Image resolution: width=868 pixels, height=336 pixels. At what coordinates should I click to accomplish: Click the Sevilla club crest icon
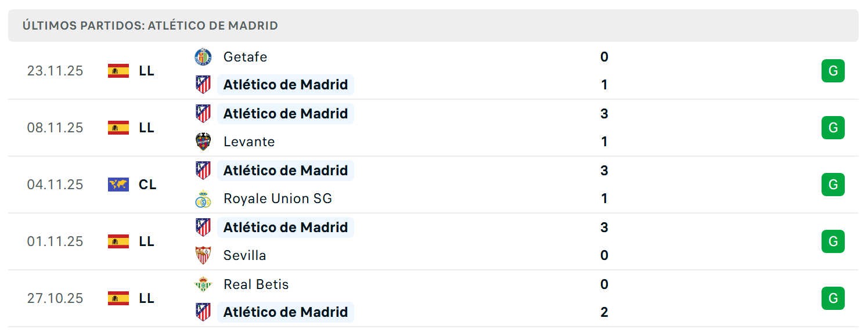point(203,255)
